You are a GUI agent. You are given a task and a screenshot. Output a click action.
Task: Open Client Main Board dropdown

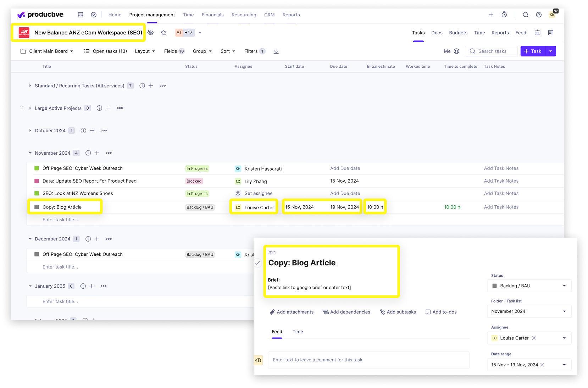click(47, 51)
